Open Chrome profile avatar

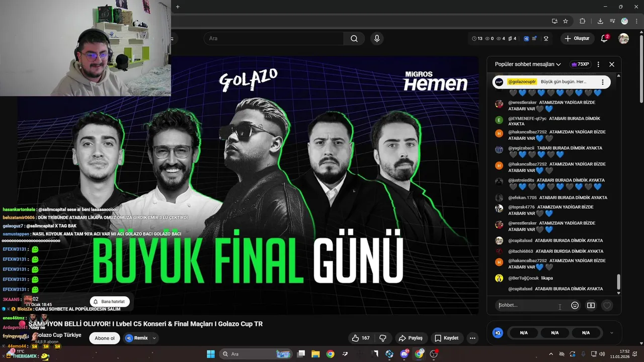624,21
